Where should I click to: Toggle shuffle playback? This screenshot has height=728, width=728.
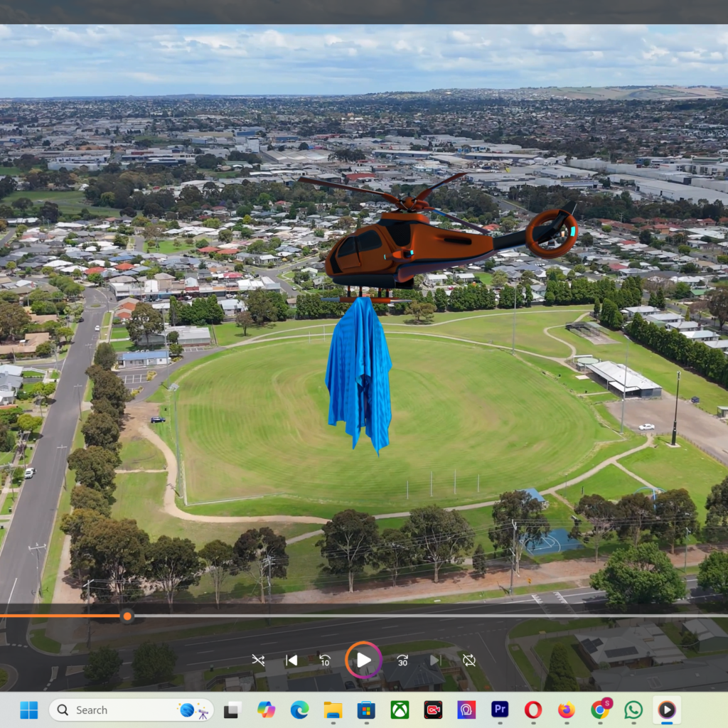pyautogui.click(x=258, y=660)
